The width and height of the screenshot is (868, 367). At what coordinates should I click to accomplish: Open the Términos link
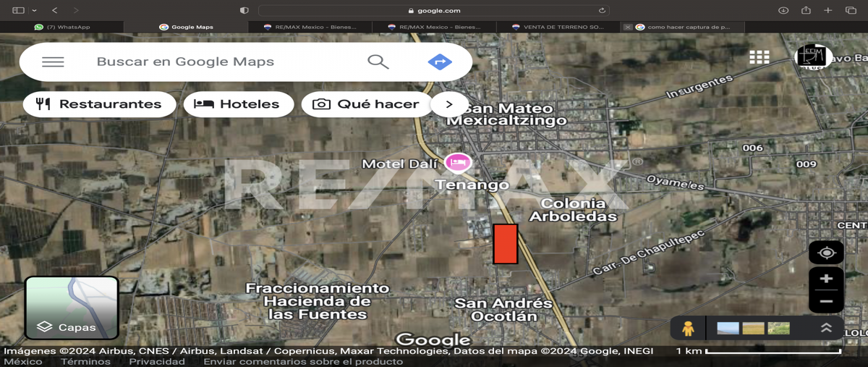click(85, 361)
